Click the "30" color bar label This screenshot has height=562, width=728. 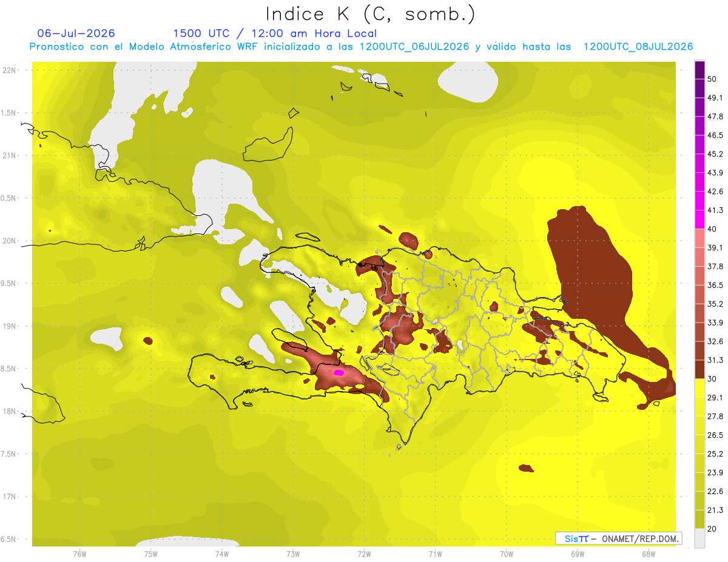point(713,379)
